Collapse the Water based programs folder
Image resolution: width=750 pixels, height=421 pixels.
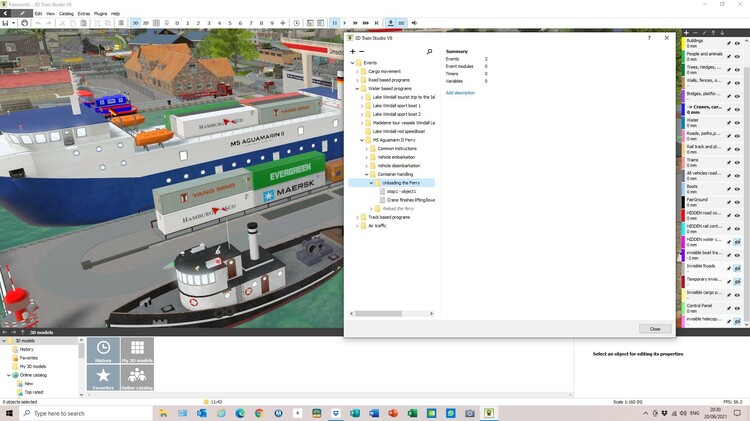point(357,89)
